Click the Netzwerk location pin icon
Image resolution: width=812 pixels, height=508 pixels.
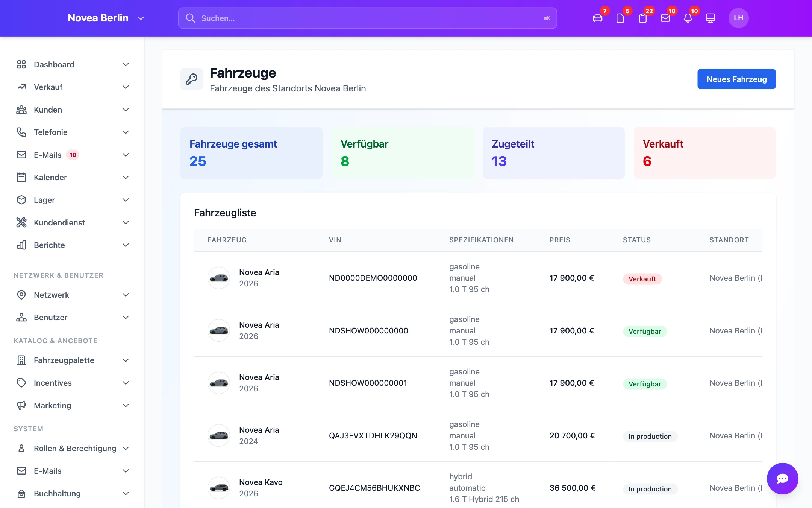point(21,295)
